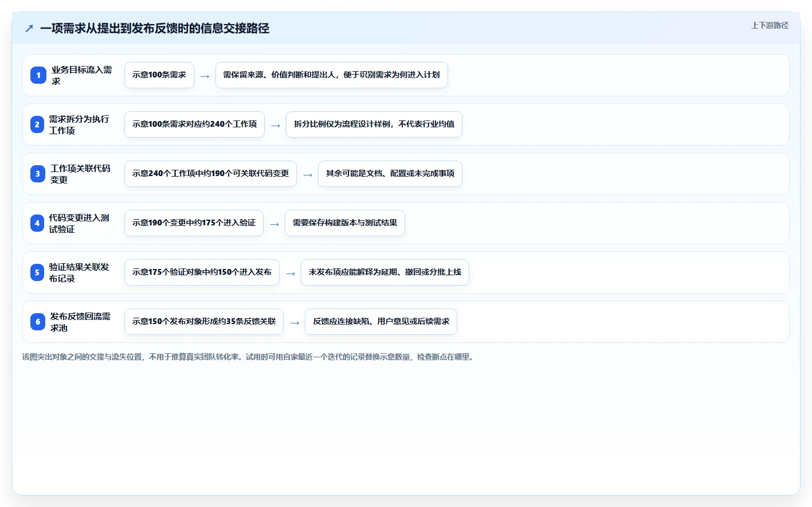This screenshot has height=507, width=812.
Task: Click the 验证结果关联发布记录 step label
Action: click(79, 272)
